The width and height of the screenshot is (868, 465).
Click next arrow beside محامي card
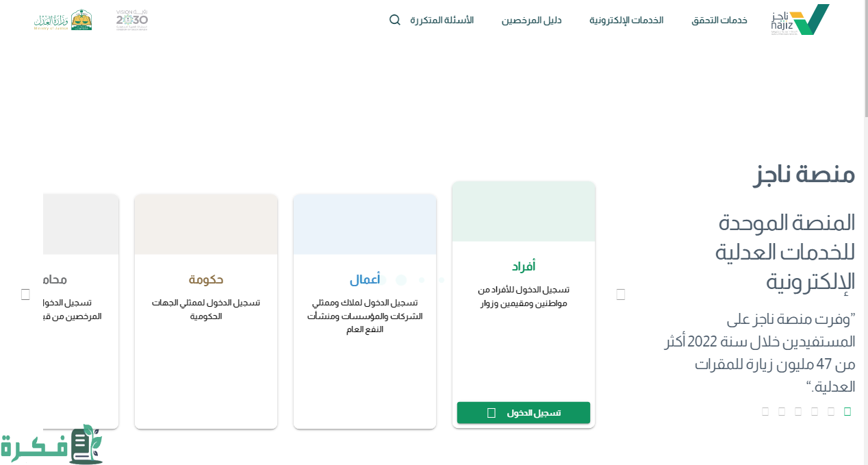tap(25, 294)
